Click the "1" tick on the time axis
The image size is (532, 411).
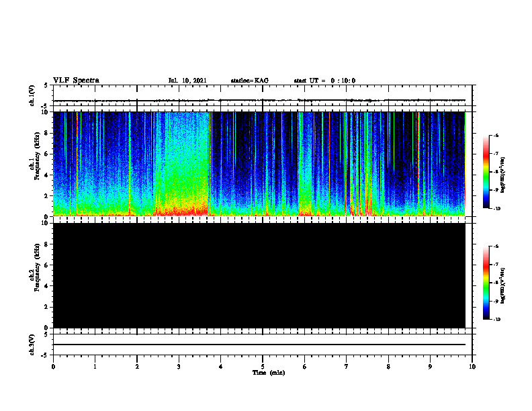pos(95,367)
